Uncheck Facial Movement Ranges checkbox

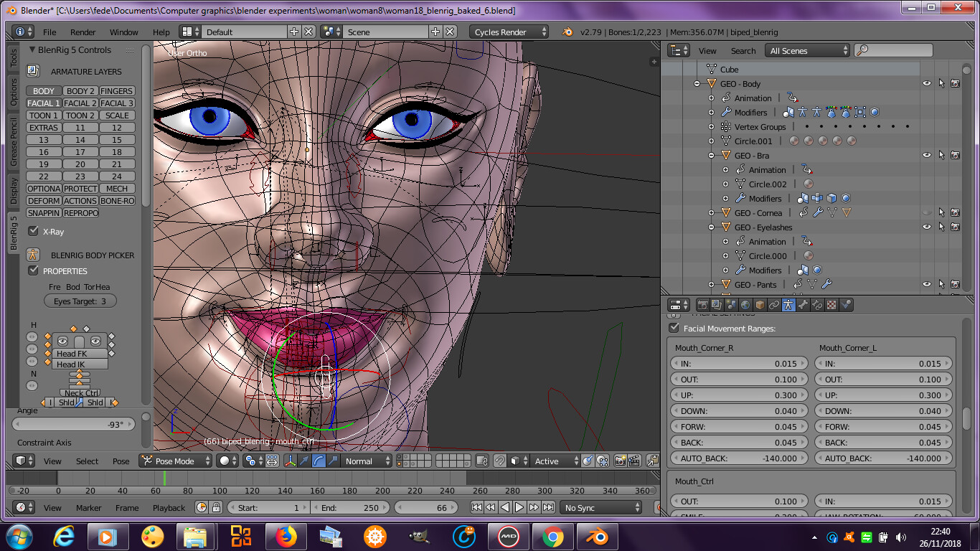click(x=674, y=328)
